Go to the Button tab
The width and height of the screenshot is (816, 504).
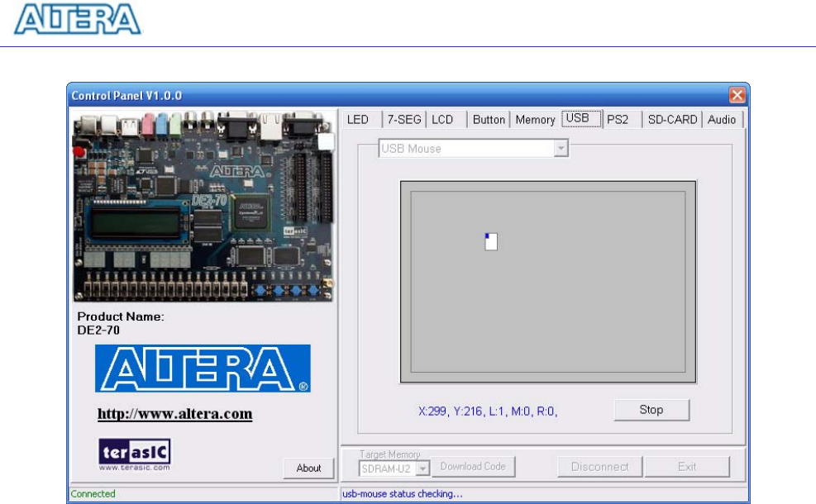(489, 120)
